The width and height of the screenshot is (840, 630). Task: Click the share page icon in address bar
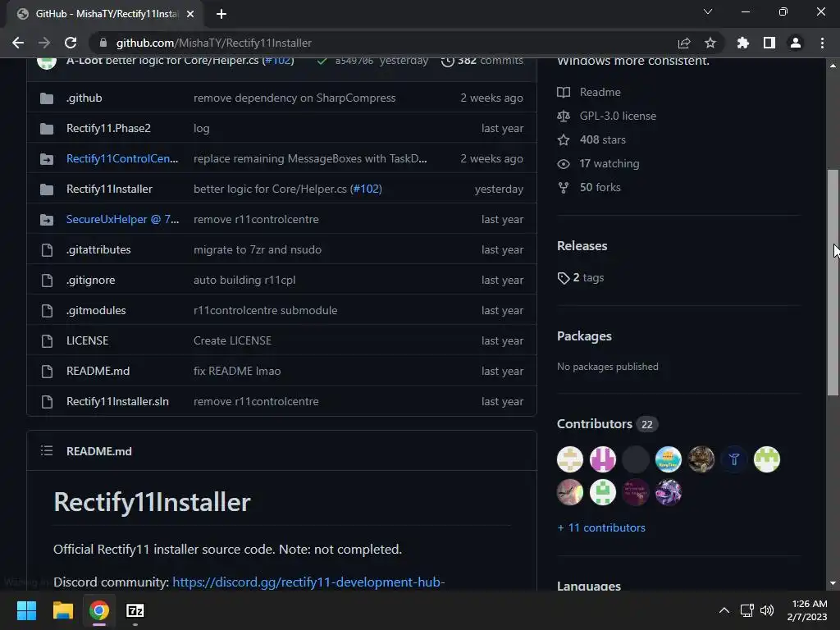684,43
